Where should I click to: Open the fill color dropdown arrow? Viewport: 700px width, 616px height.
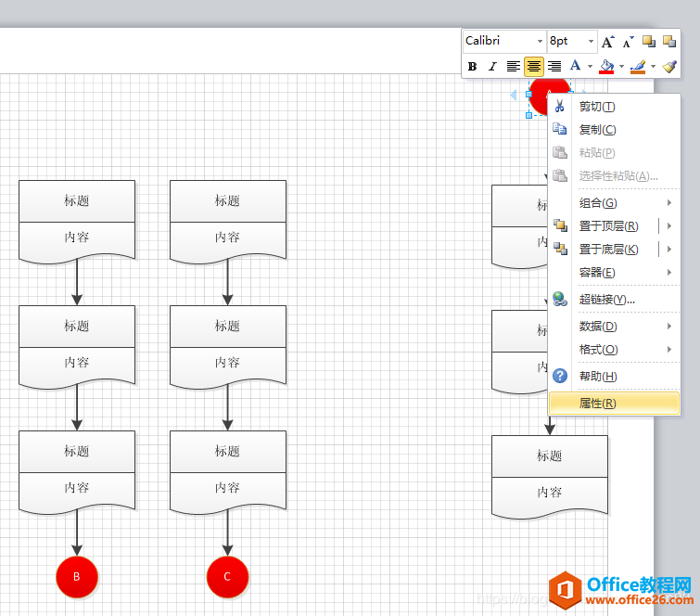[621, 67]
